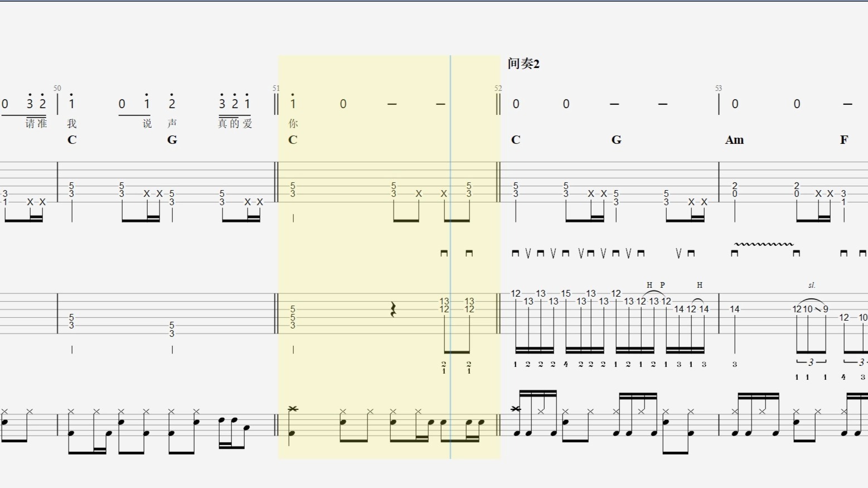Click the pull-off 'P' marking
868x488 pixels.
click(662, 285)
